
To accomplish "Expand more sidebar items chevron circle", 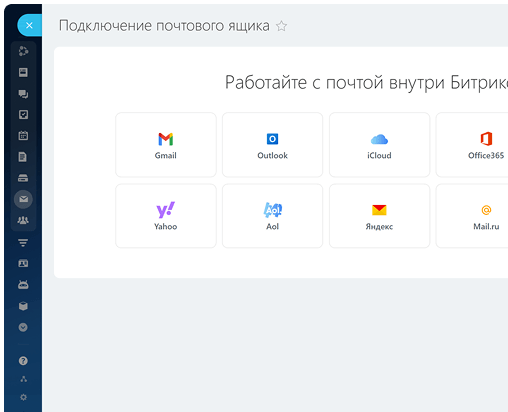I will point(23,327).
